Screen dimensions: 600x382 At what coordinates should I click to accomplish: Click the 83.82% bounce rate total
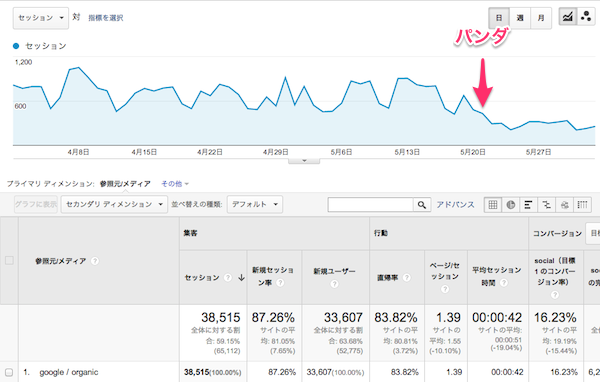coord(396,317)
